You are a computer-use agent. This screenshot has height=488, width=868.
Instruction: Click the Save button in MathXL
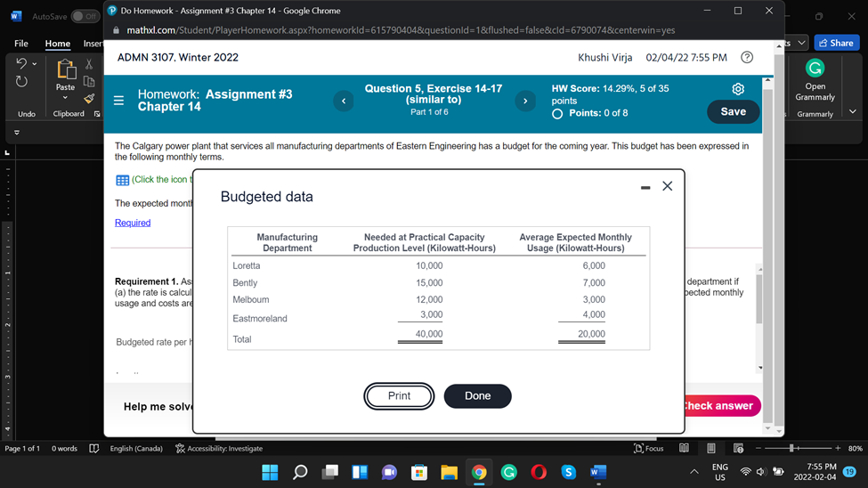pos(733,112)
